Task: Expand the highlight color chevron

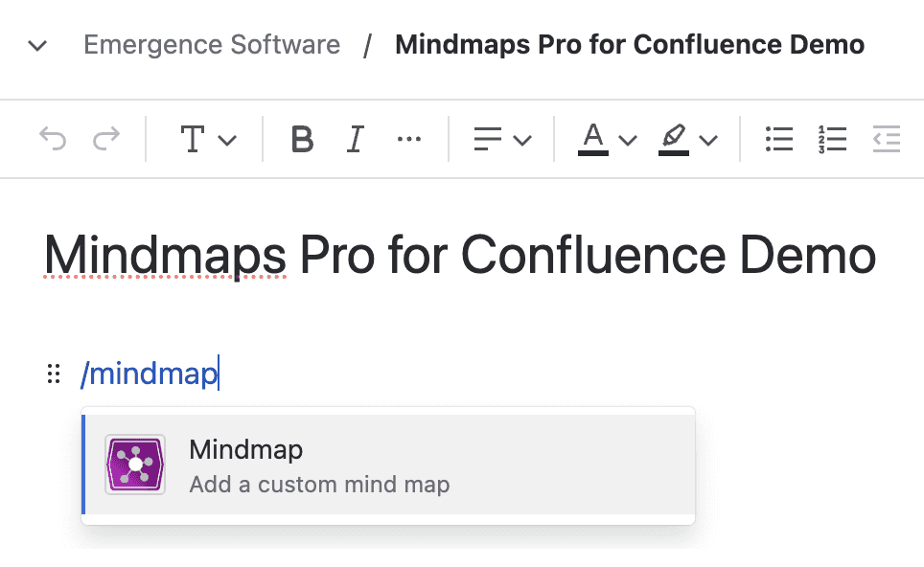Action: [x=707, y=140]
